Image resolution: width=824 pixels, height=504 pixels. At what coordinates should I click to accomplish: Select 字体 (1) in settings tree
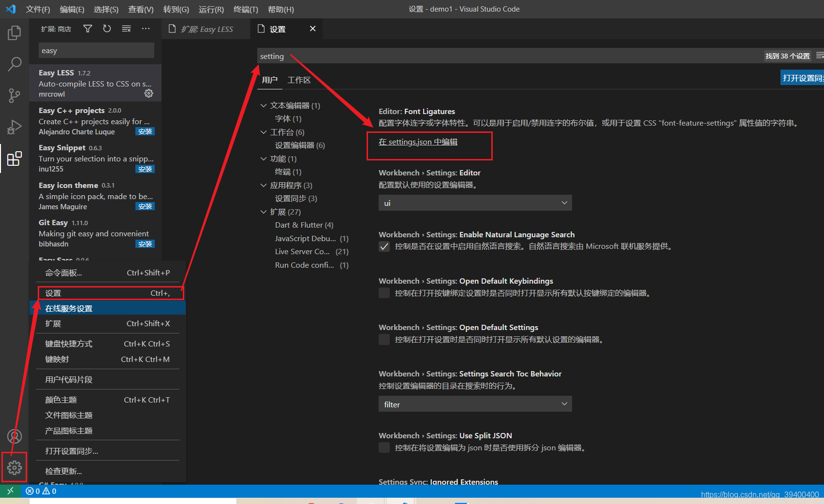click(288, 118)
